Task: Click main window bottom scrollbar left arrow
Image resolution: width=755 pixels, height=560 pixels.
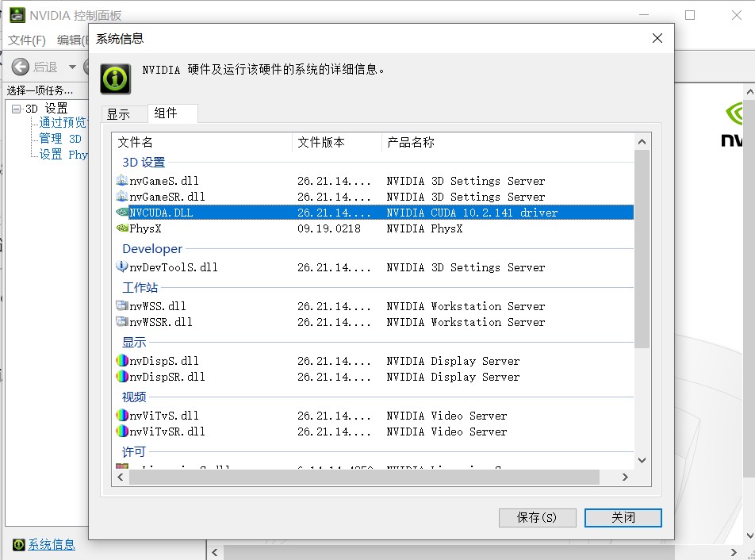Action: (x=215, y=552)
